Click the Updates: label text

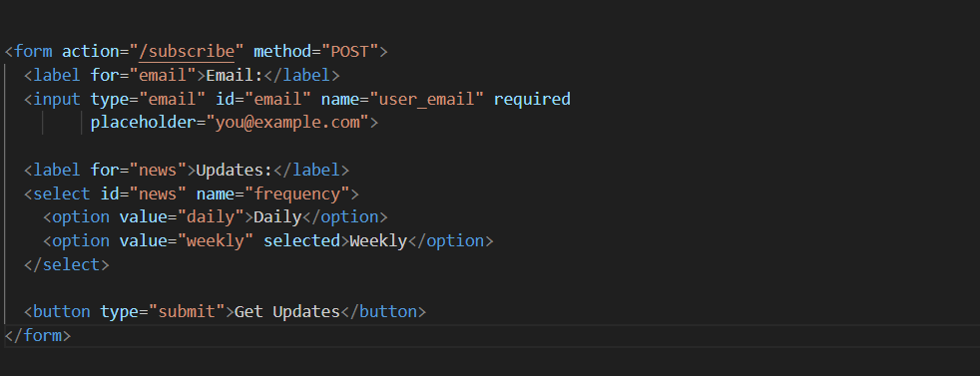[235, 170]
